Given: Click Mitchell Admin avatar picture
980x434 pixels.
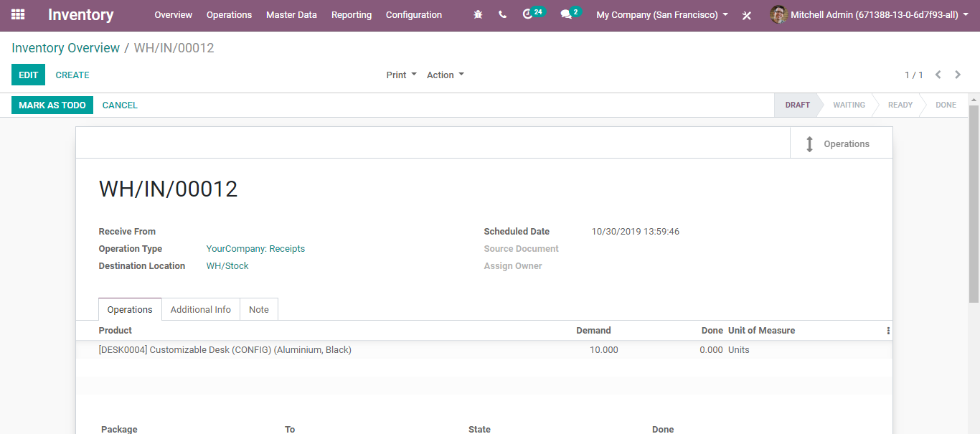Looking at the screenshot, I should [x=778, y=14].
